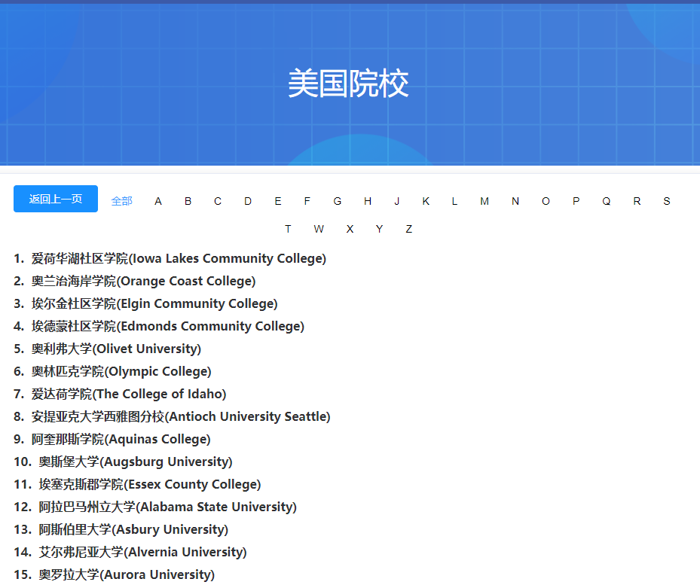This screenshot has width=700, height=588.
Task: Filter schools by letter K
Action: pos(426,201)
